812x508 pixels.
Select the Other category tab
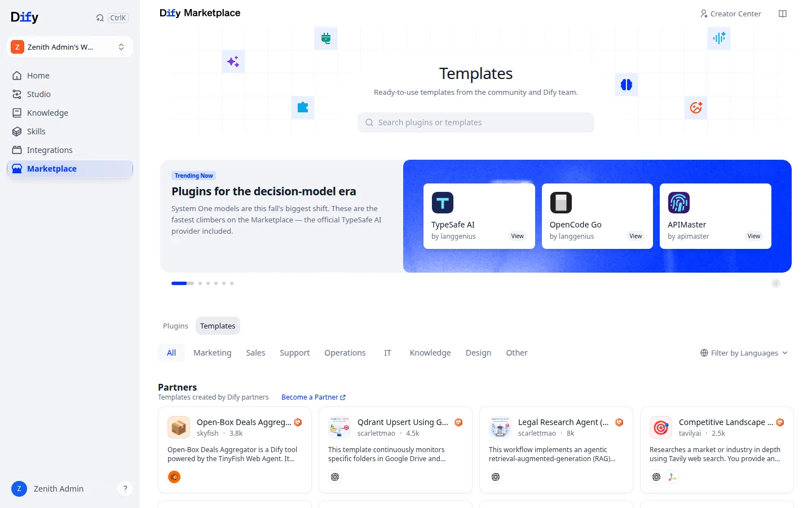pos(517,353)
